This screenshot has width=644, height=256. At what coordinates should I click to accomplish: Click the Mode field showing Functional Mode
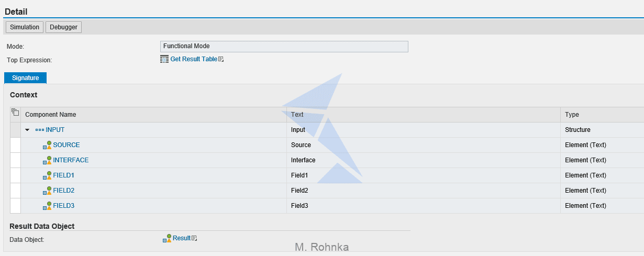click(x=284, y=46)
